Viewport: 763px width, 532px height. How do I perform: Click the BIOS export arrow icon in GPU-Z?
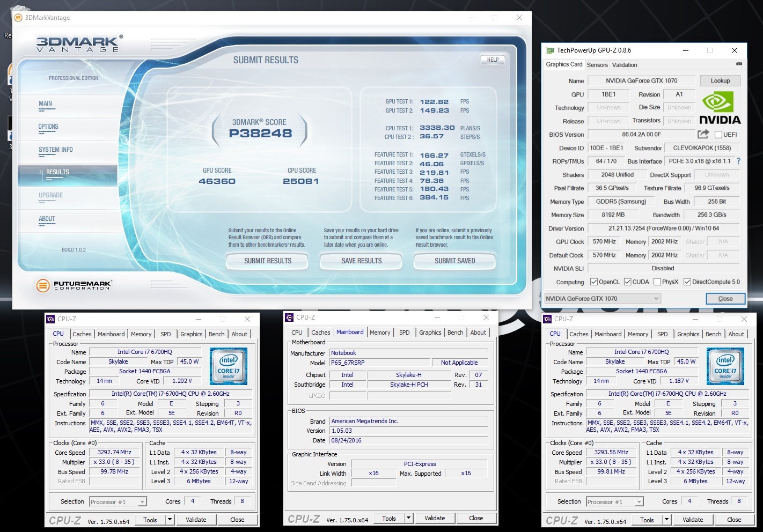pyautogui.click(x=703, y=134)
